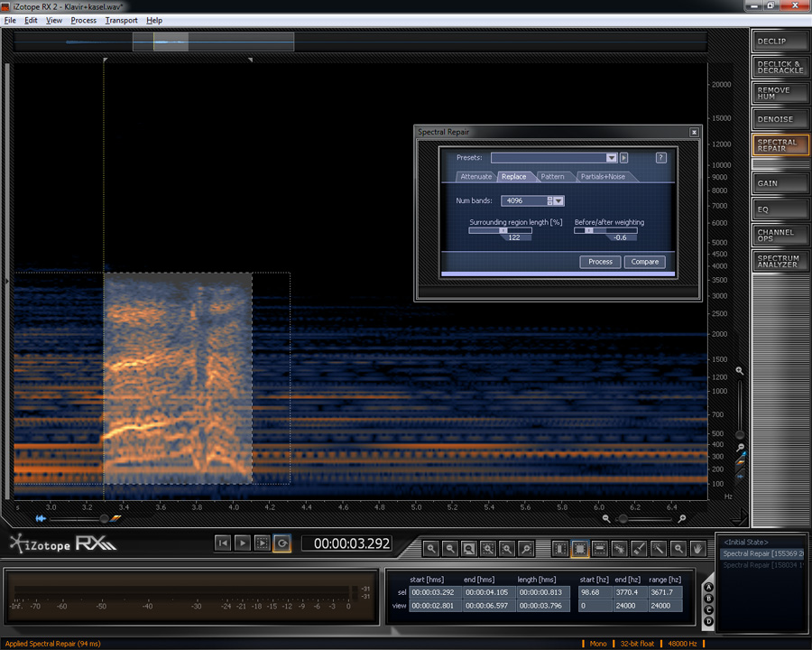The width and height of the screenshot is (812, 650).
Task: Toggle the loop playback button
Action: pyautogui.click(x=281, y=543)
